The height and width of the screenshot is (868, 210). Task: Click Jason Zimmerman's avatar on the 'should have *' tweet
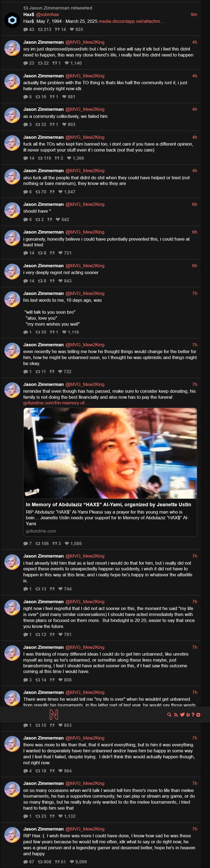coord(12,210)
